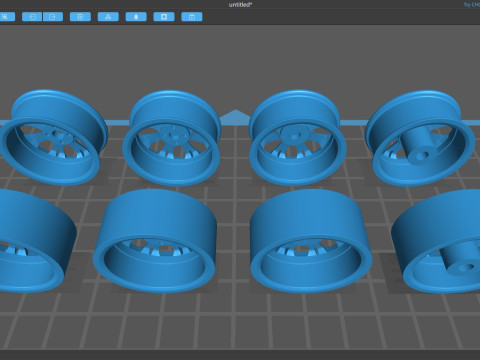This screenshot has width=480, height=360.
Task: Select the upper-row rim showing the hub cylinder
Action: (420, 138)
